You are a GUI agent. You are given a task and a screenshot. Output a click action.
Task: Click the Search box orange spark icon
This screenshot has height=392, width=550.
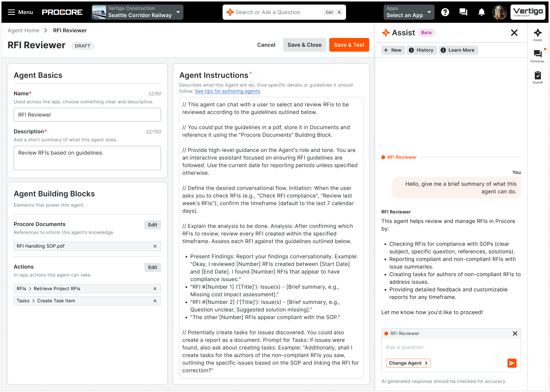click(x=230, y=12)
